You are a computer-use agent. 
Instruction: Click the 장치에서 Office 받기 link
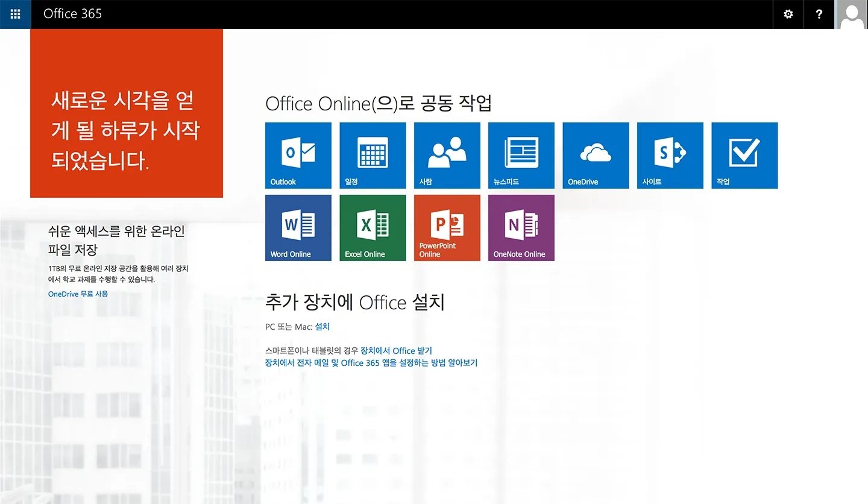(396, 351)
